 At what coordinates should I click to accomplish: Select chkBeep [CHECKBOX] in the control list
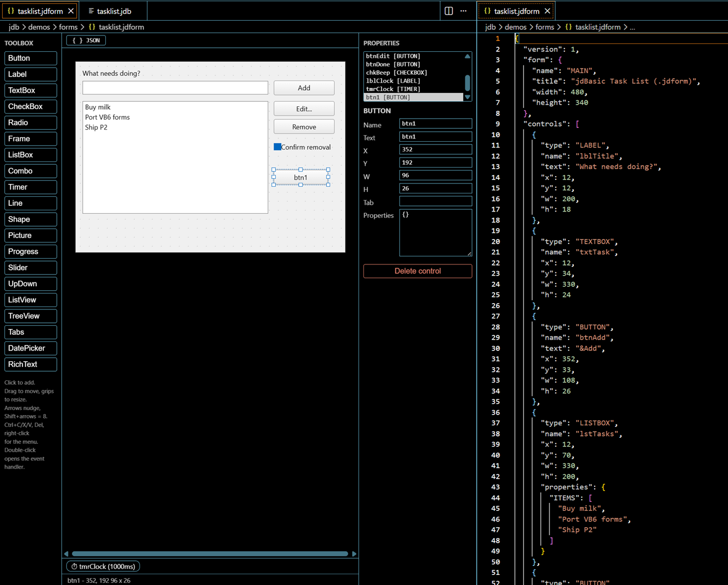[413, 73]
